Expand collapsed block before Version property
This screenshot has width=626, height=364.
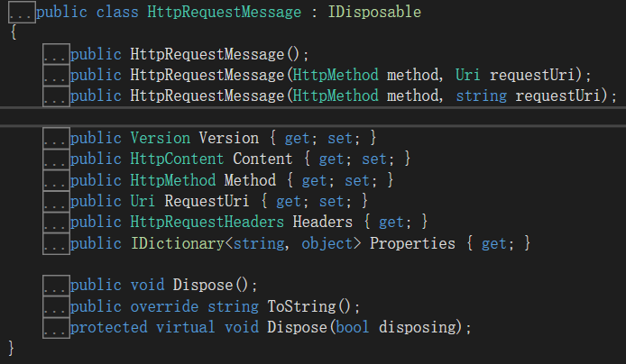click(x=56, y=138)
